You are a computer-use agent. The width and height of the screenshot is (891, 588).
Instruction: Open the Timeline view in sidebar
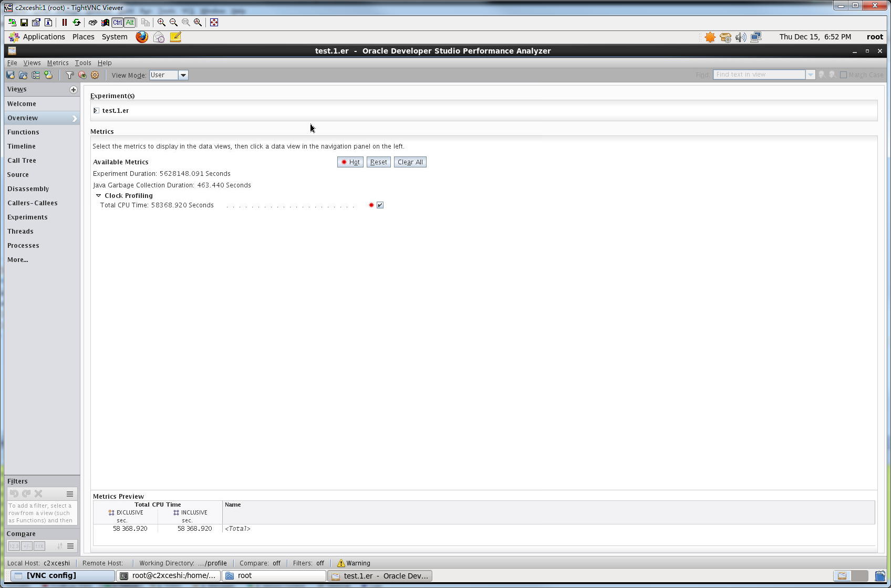point(42,146)
